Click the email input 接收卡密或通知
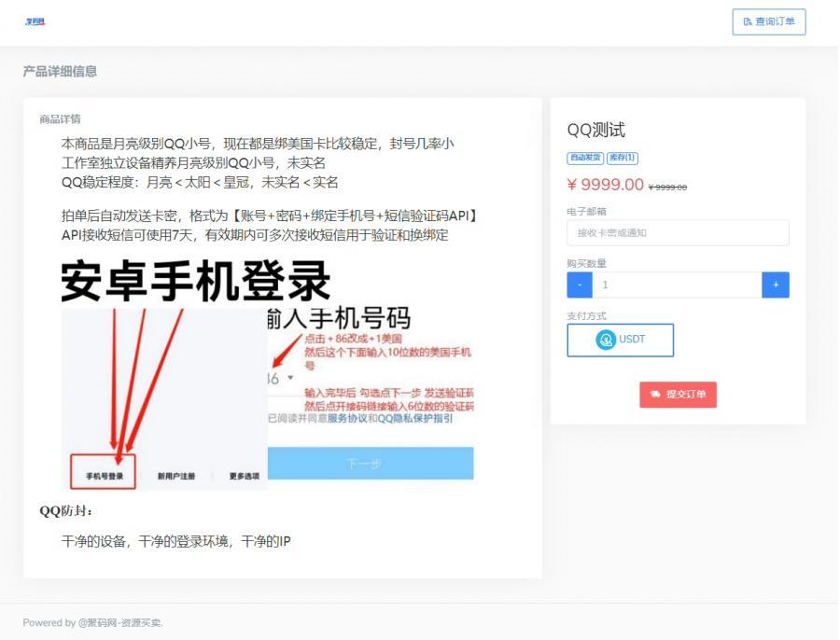The height and width of the screenshot is (640, 840). (678, 232)
